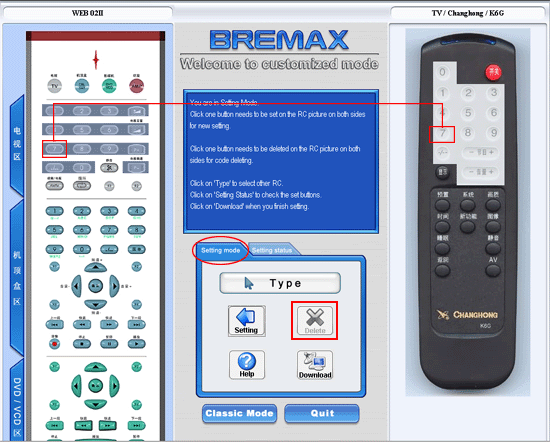Click the Setting arrow icon button
This screenshot has width=550, height=442.
click(x=247, y=321)
